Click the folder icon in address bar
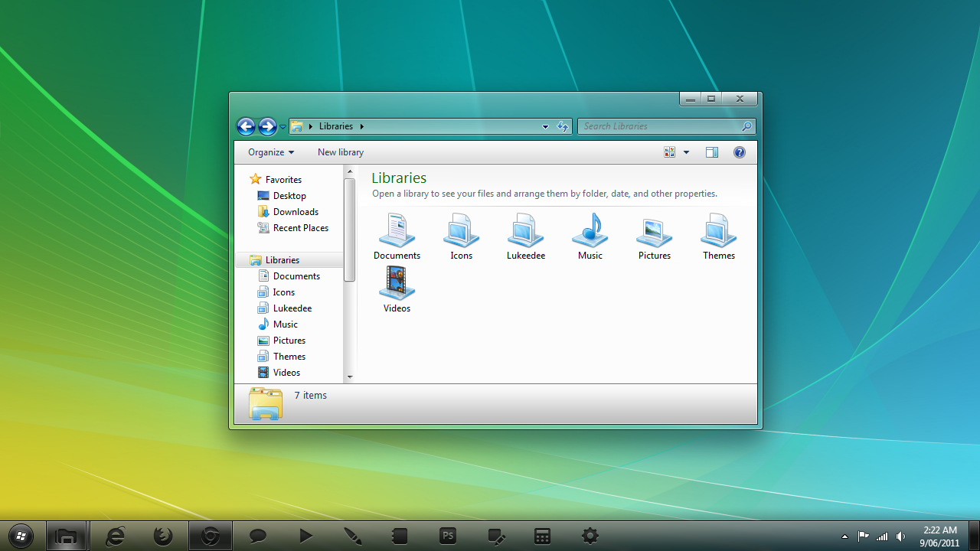980x551 pixels. click(297, 126)
